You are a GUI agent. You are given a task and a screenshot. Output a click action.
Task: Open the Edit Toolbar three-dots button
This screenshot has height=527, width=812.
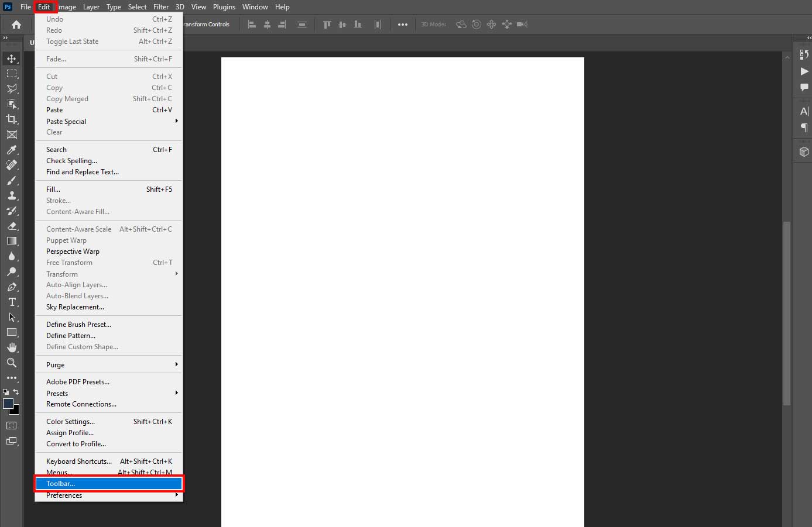[x=11, y=378]
